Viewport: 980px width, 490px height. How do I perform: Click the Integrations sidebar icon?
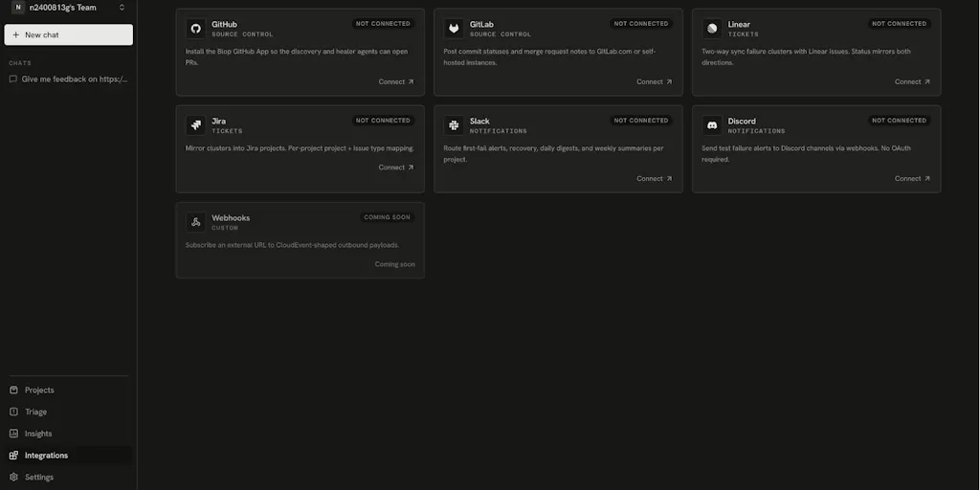click(x=13, y=456)
